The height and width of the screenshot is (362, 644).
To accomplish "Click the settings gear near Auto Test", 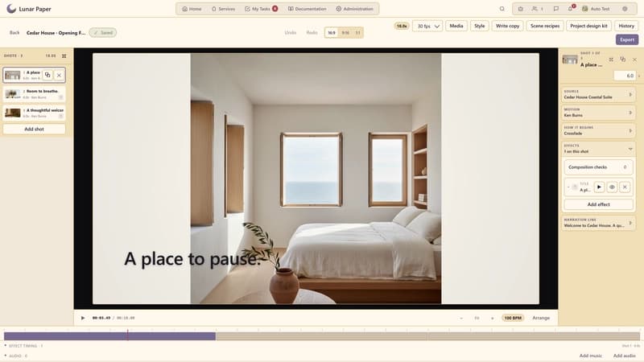I will click(x=625, y=9).
